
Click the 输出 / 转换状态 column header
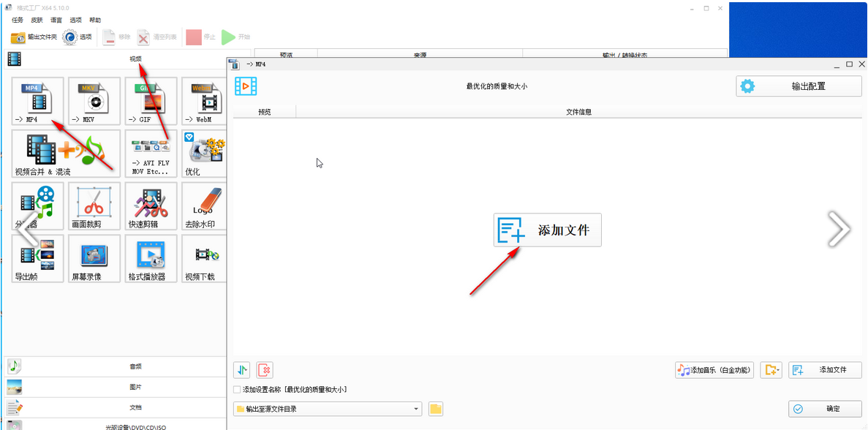624,55
